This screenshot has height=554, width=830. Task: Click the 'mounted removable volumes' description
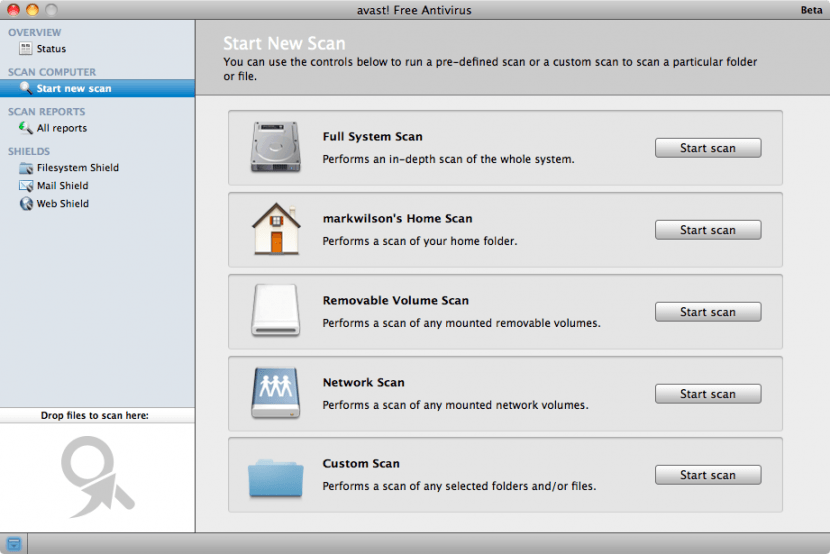(462, 323)
